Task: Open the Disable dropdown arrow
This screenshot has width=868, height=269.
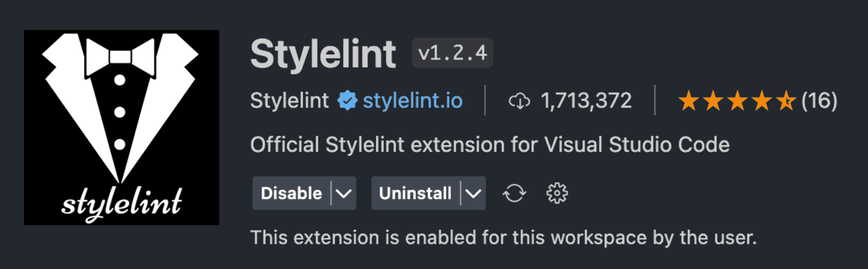Action: (344, 193)
